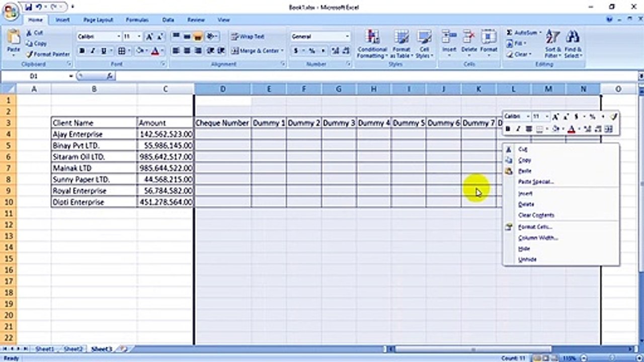Open font size dropdown in ribbon
This screenshot has height=362, width=644.
tap(139, 37)
